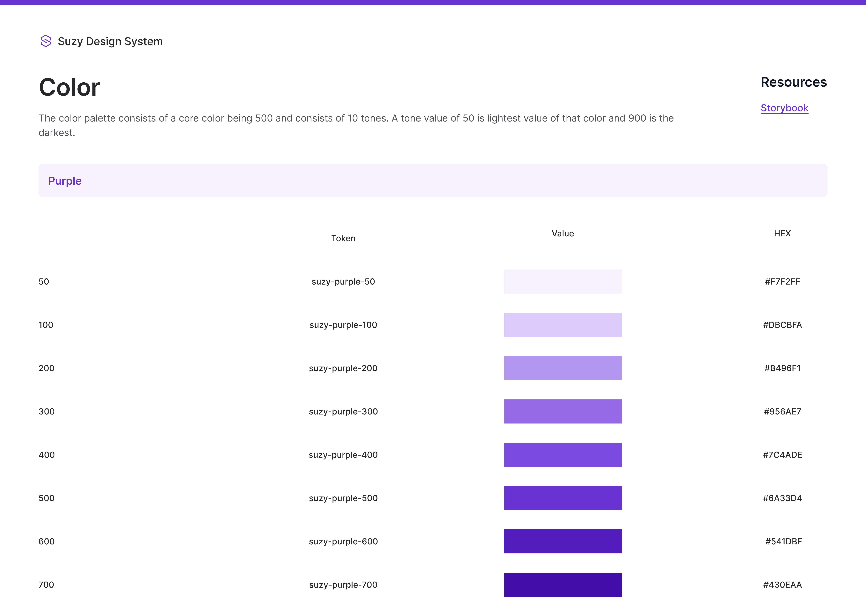The width and height of the screenshot is (866, 616).
Task: Click tone label 700 at row start
Action: click(x=46, y=585)
